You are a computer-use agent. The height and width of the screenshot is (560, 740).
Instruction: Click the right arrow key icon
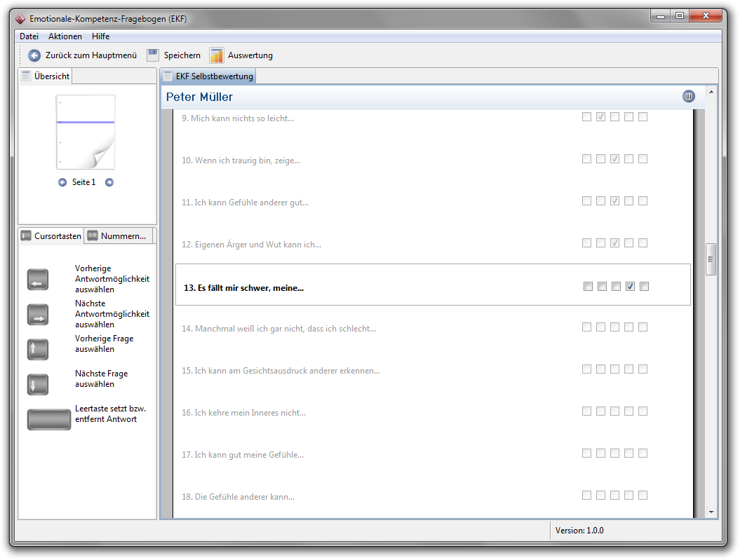pos(38,315)
